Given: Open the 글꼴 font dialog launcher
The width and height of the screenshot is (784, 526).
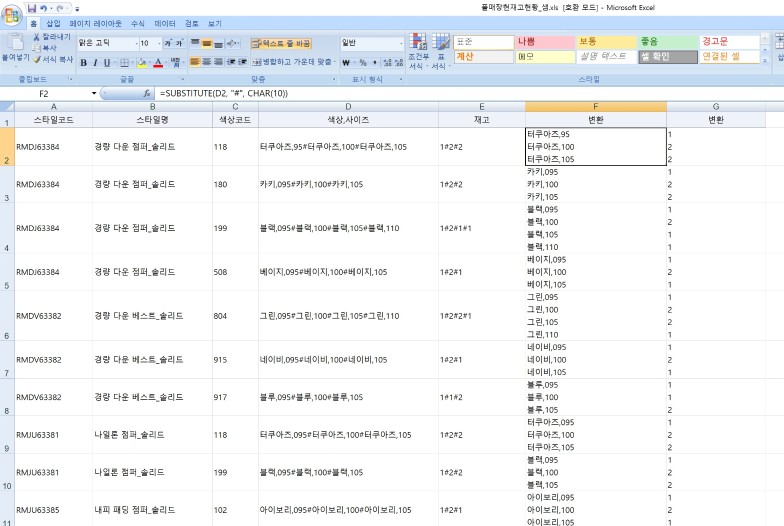Looking at the screenshot, I should [182, 80].
